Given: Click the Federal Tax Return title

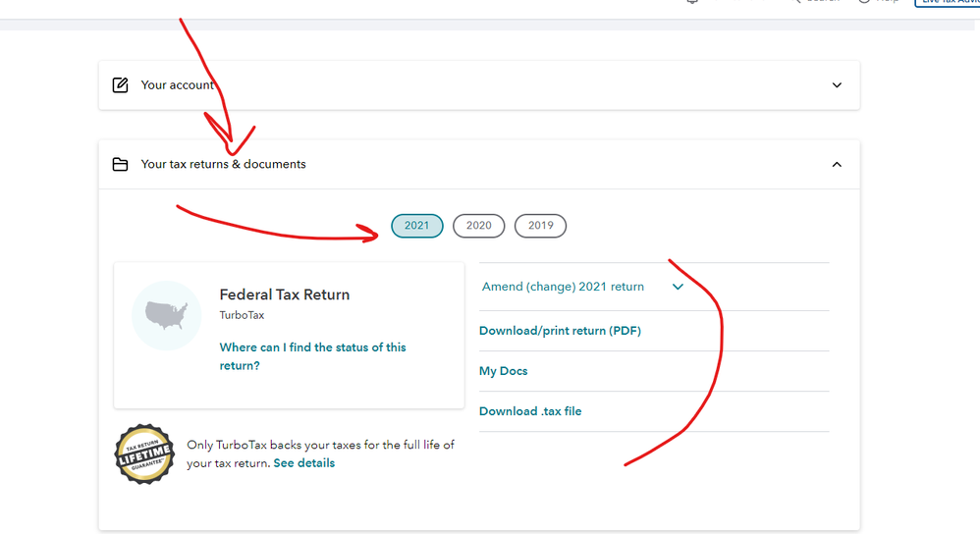Looking at the screenshot, I should point(285,294).
